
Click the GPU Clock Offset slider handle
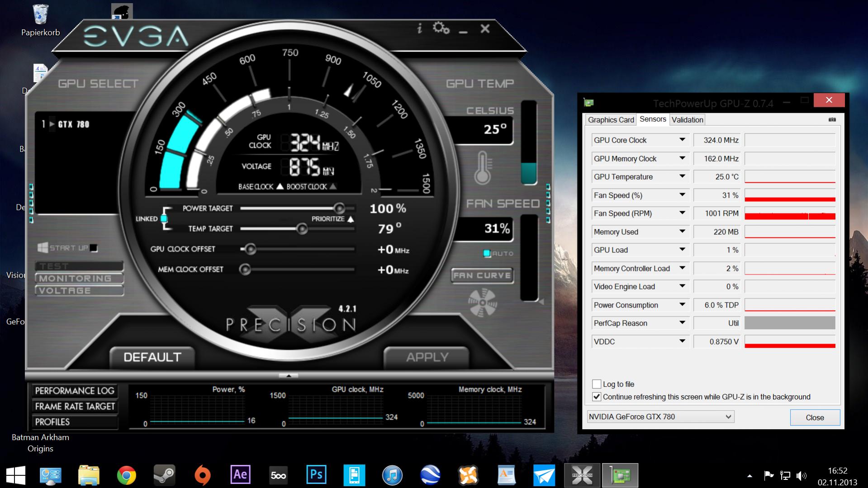[x=250, y=249]
